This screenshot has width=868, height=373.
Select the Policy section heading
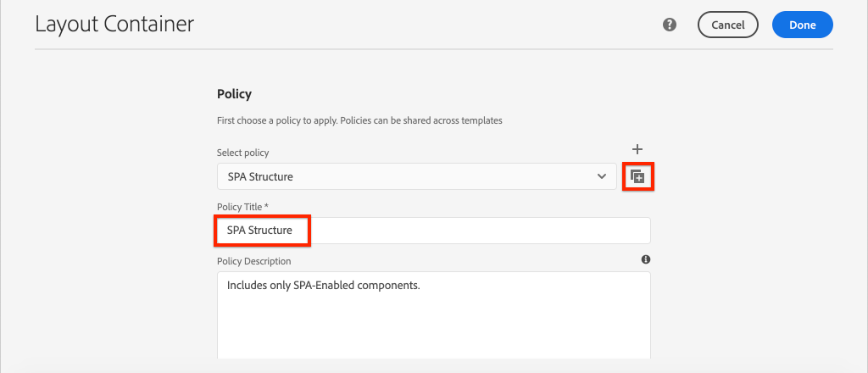tap(234, 94)
